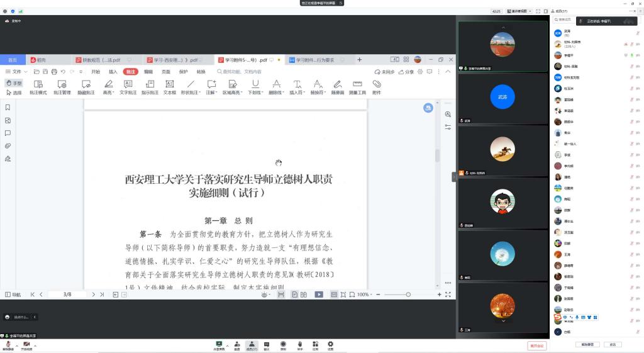The image size is (644, 353).
Task: Open the 区域高亮 area highlight dropdown
Action: (233, 87)
